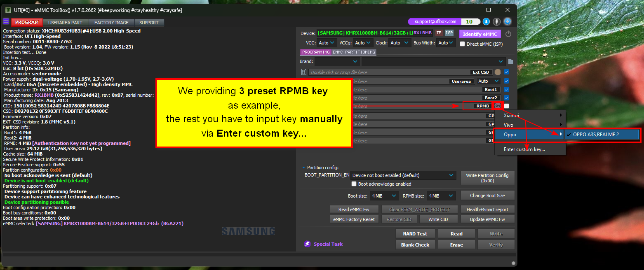Uncheck the Userarea row checkbox
Screen dimensions: 644x270
click(x=506, y=81)
